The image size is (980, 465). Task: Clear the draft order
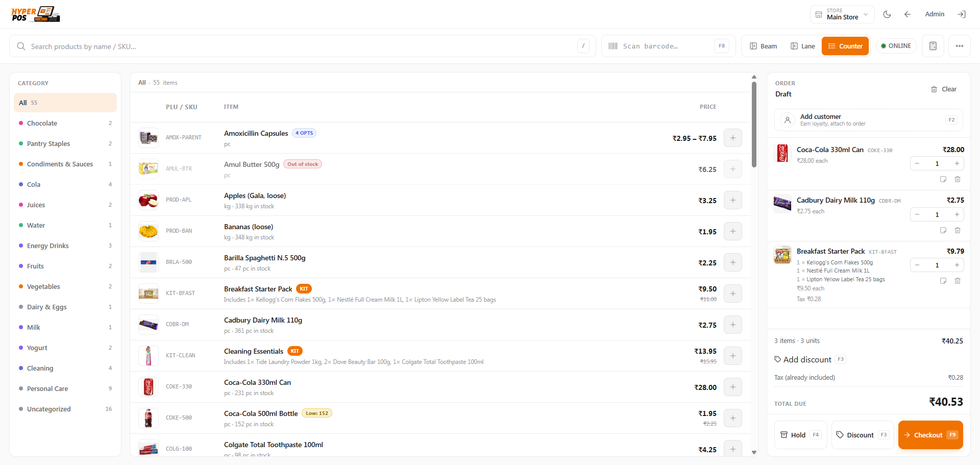(x=944, y=89)
